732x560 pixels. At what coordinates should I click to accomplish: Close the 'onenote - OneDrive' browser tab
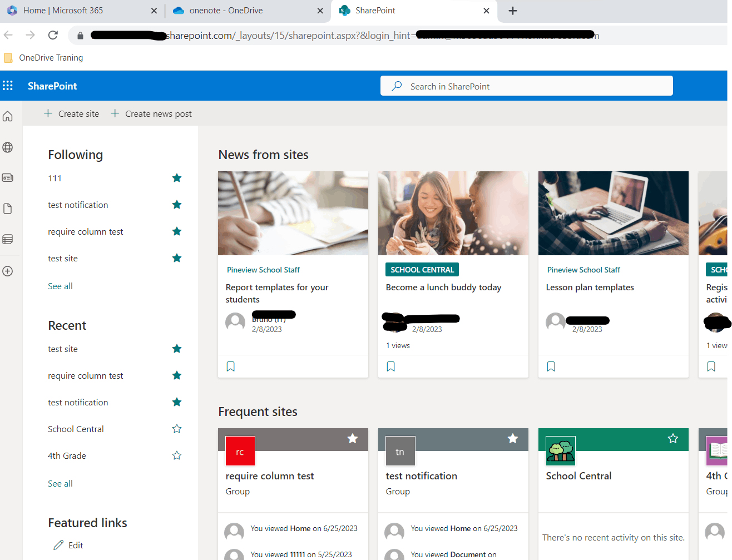point(320,11)
